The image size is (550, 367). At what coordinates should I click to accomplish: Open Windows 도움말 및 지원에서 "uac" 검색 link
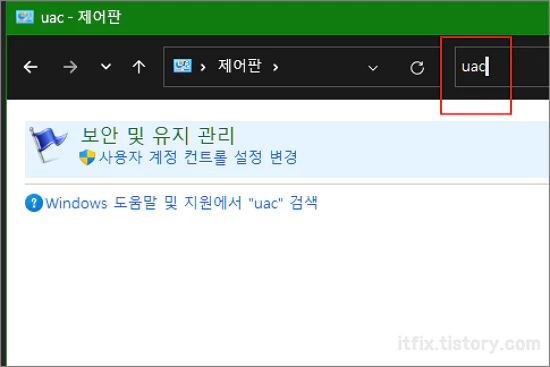pos(181,203)
